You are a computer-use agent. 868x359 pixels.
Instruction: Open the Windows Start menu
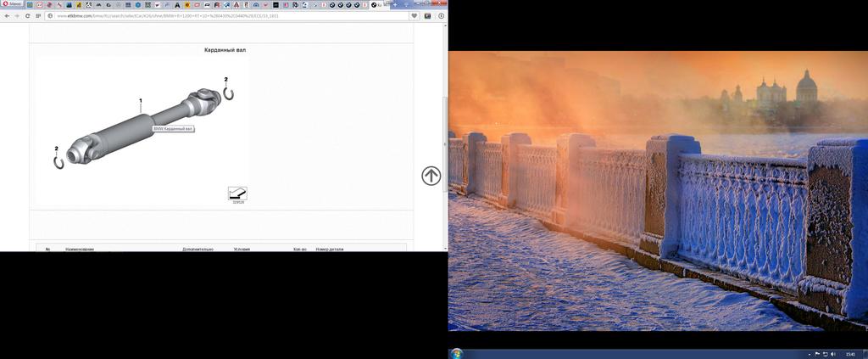(x=458, y=352)
